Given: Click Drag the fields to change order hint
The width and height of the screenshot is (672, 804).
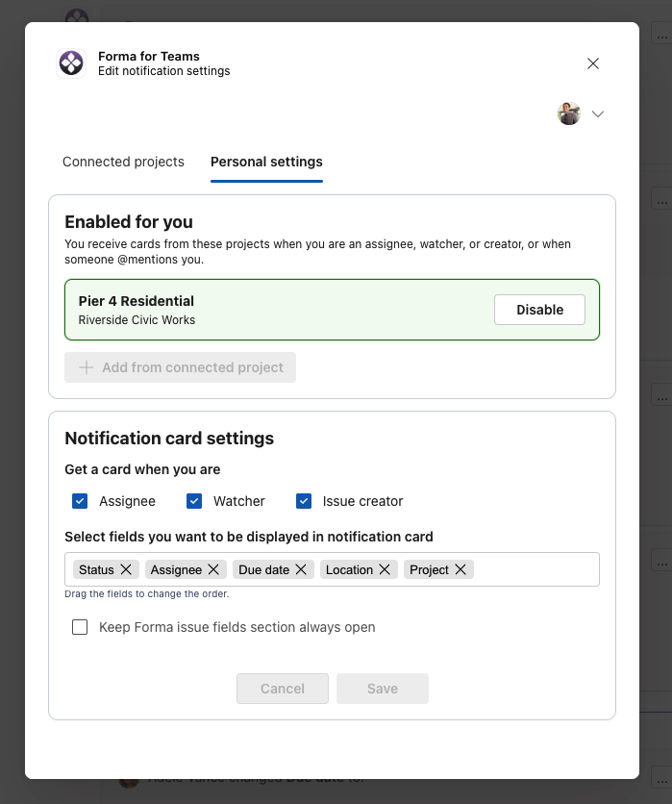Looking at the screenshot, I should coord(146,593).
